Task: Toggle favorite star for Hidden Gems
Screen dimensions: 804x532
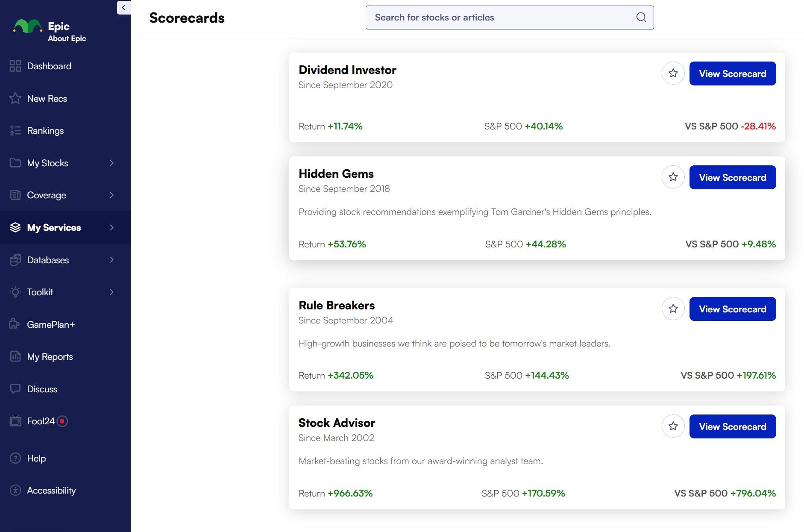Action: point(673,177)
